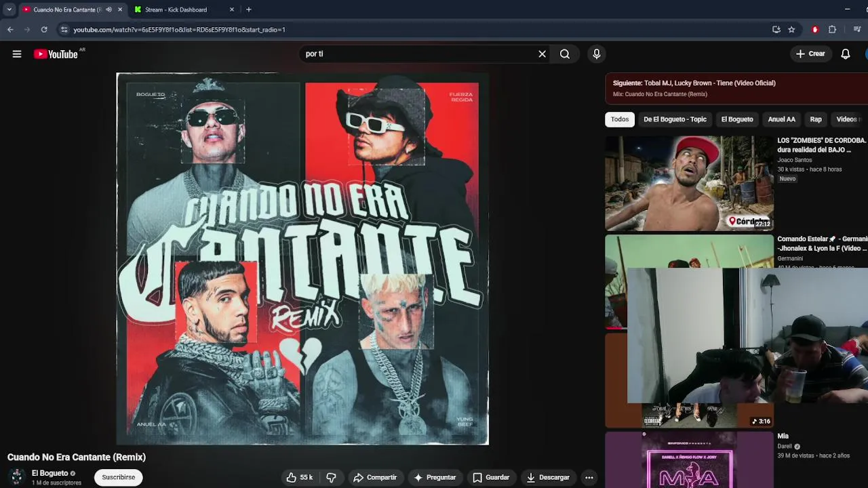868x488 pixels.
Task: Filter by De El Bogueto - Topic
Action: click(675, 119)
